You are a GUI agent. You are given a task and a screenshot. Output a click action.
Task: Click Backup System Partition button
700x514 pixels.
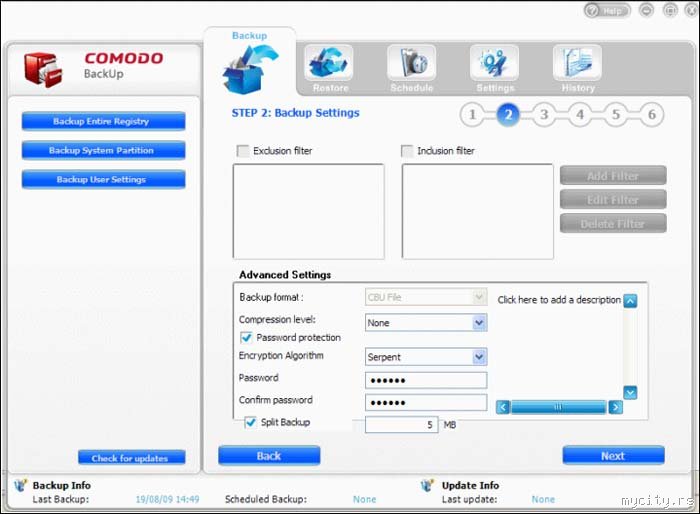[104, 150]
